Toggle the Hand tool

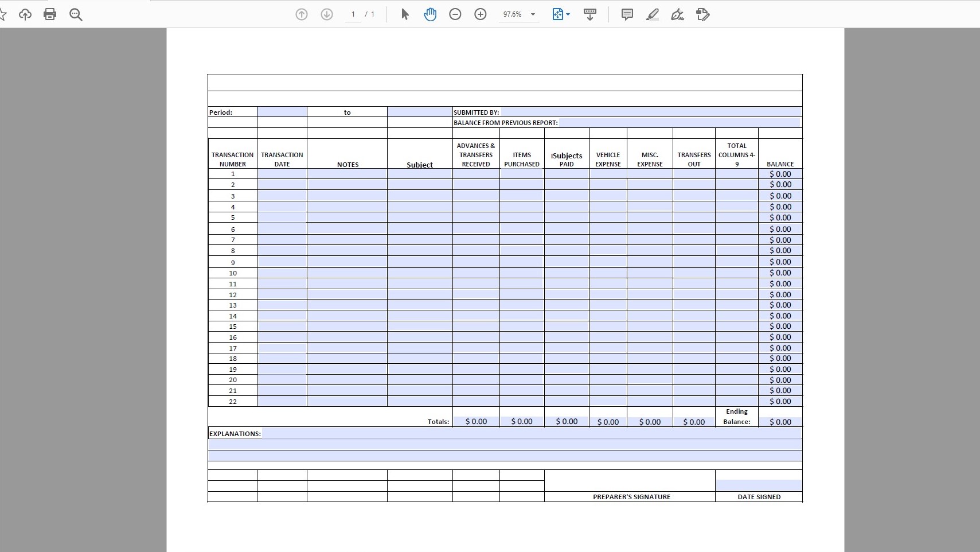(431, 14)
